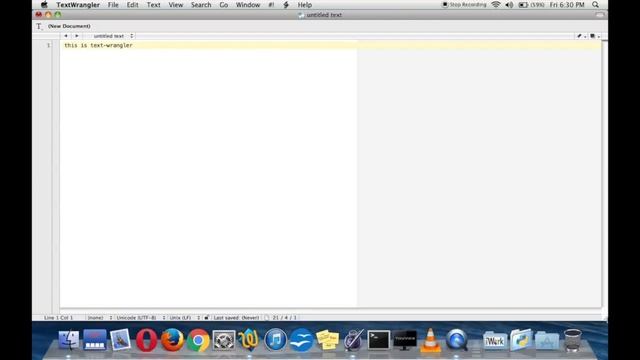This screenshot has width=640, height=360.
Task: Open the View menu
Action: click(176, 5)
